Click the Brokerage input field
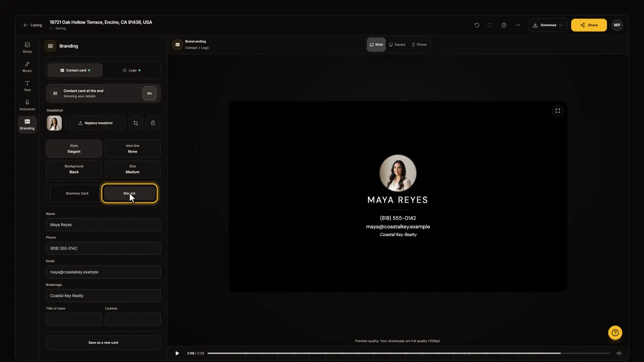Viewport: 644px width, 362px height. pos(103,296)
